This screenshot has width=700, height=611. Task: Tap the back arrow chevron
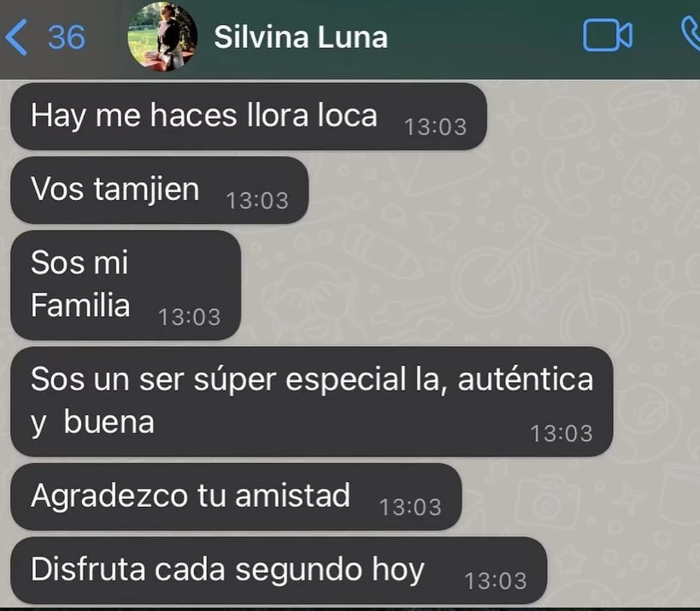(16, 37)
